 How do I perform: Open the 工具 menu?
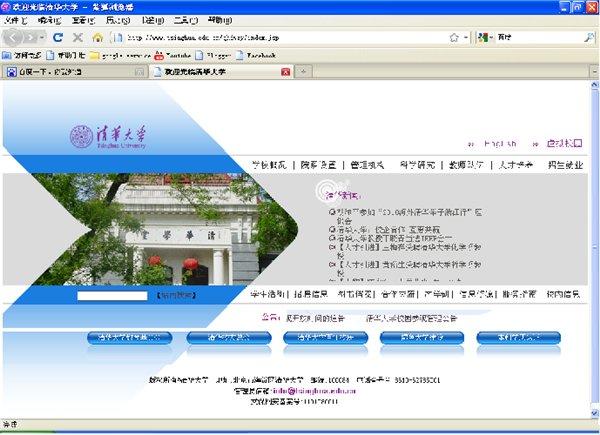coord(186,20)
